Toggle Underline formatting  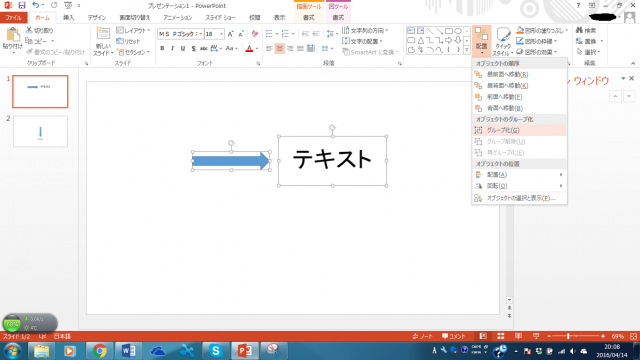tap(183, 49)
